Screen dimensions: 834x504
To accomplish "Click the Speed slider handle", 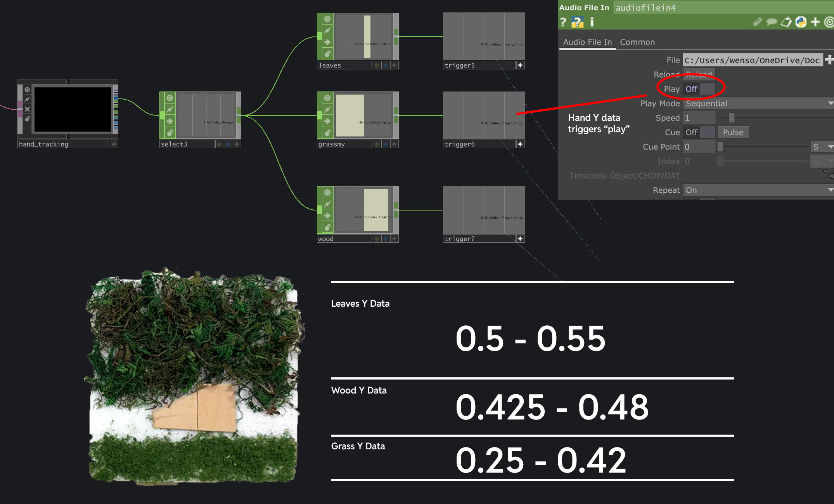I will pyautogui.click(x=731, y=118).
